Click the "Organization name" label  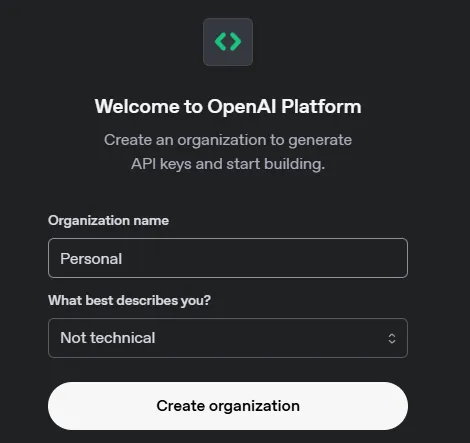point(108,221)
